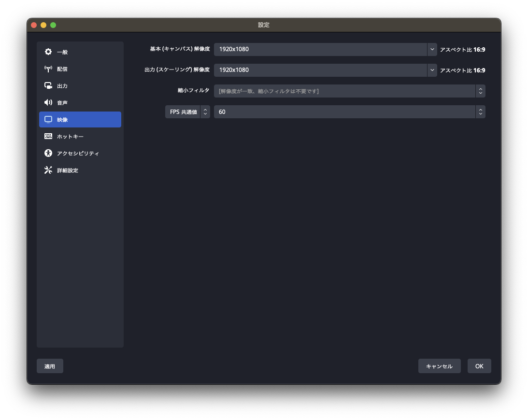Switch to the 配信 settings section
Image resolution: width=528 pixels, height=420 pixels.
pyautogui.click(x=80, y=69)
